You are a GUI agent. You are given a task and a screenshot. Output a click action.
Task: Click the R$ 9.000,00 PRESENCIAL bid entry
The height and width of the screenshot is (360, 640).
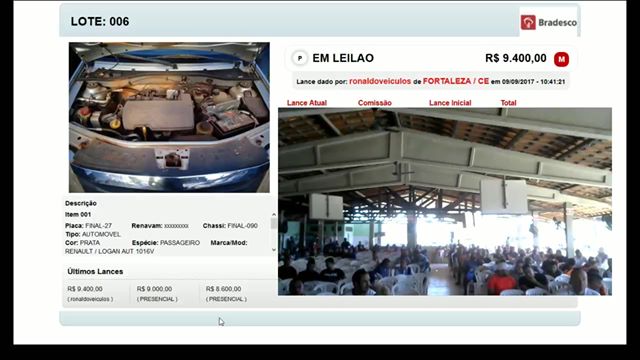[157, 293]
